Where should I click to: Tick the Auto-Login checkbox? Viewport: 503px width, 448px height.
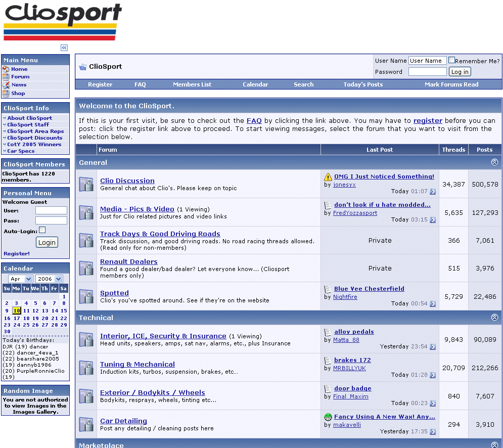42,230
